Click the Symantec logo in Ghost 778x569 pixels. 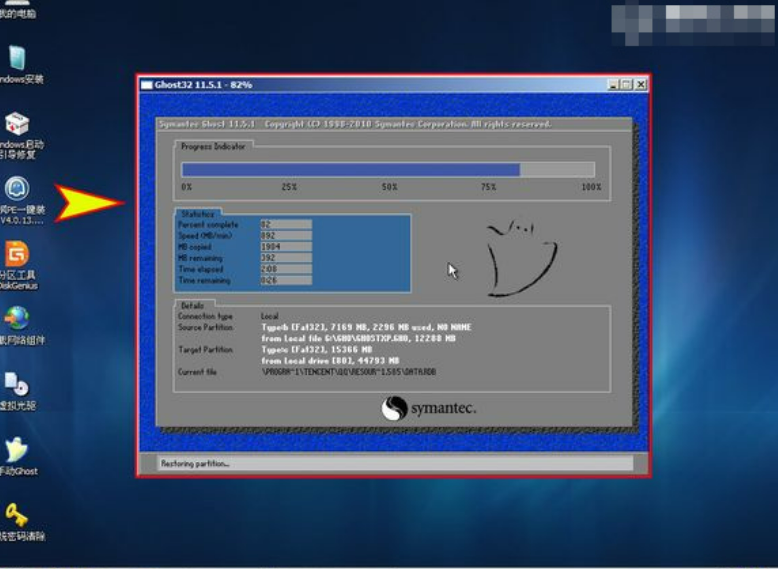428,408
